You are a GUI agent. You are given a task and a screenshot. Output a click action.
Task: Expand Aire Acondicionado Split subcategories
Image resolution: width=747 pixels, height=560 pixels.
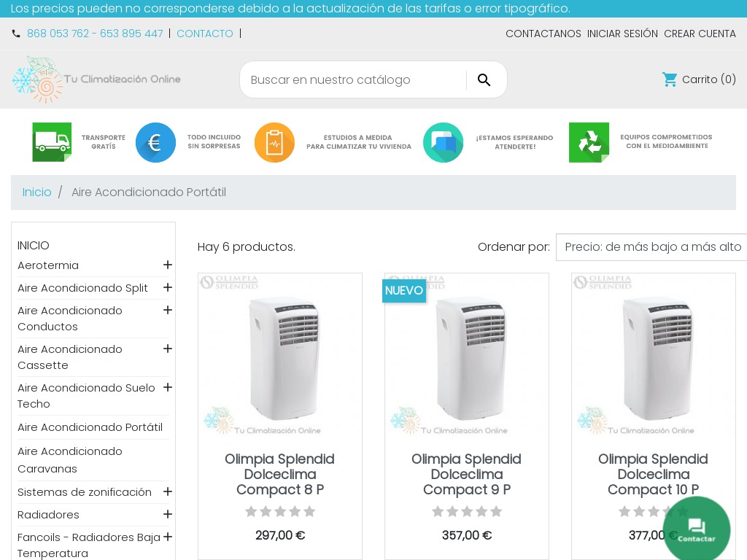point(168,287)
